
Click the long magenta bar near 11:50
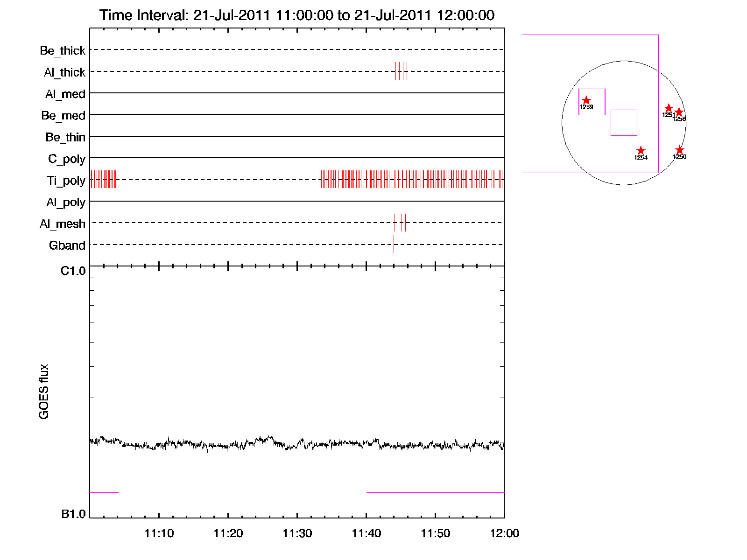click(435, 492)
